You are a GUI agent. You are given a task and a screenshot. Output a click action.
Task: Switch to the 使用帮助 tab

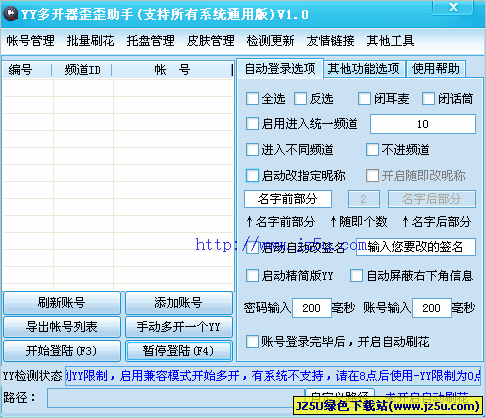tap(436, 69)
